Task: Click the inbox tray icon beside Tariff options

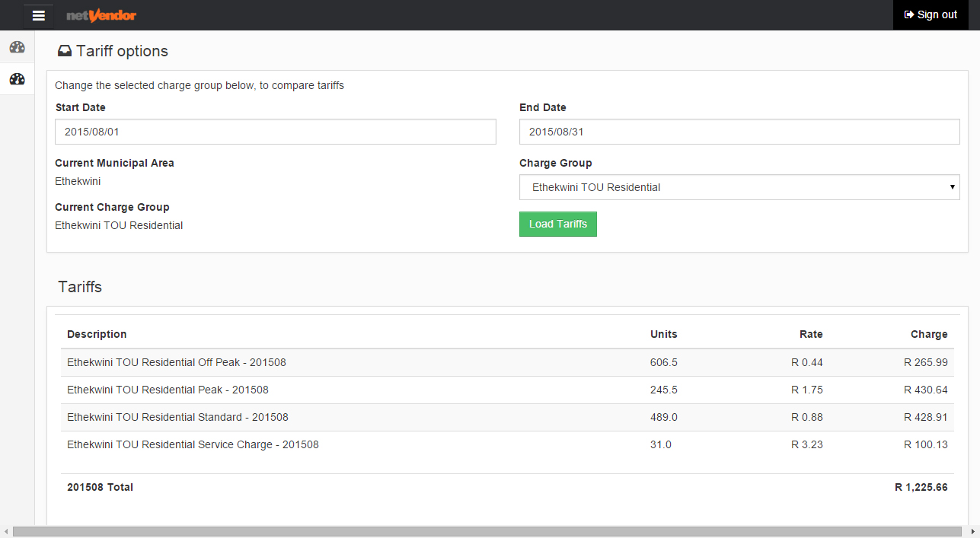Action: click(x=65, y=52)
